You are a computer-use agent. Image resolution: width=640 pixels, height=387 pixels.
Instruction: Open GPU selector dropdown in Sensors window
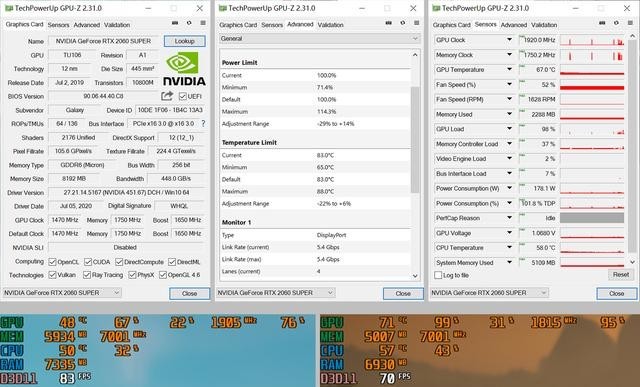(x=489, y=293)
